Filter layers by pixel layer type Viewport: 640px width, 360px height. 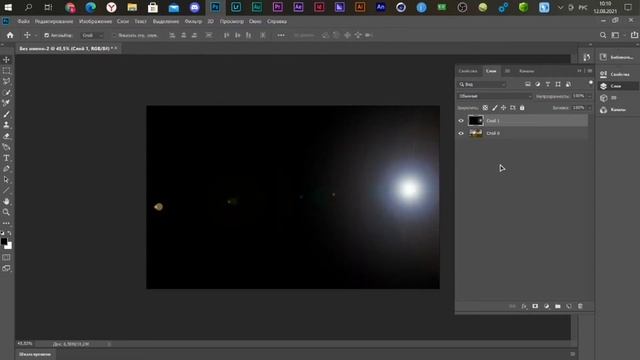tap(528, 84)
